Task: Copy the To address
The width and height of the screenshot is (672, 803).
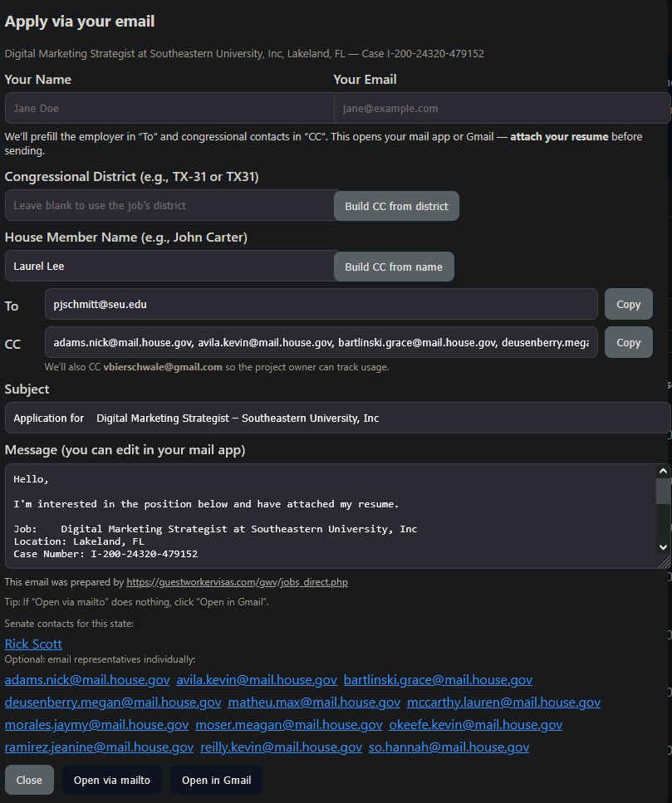Action: click(x=629, y=304)
